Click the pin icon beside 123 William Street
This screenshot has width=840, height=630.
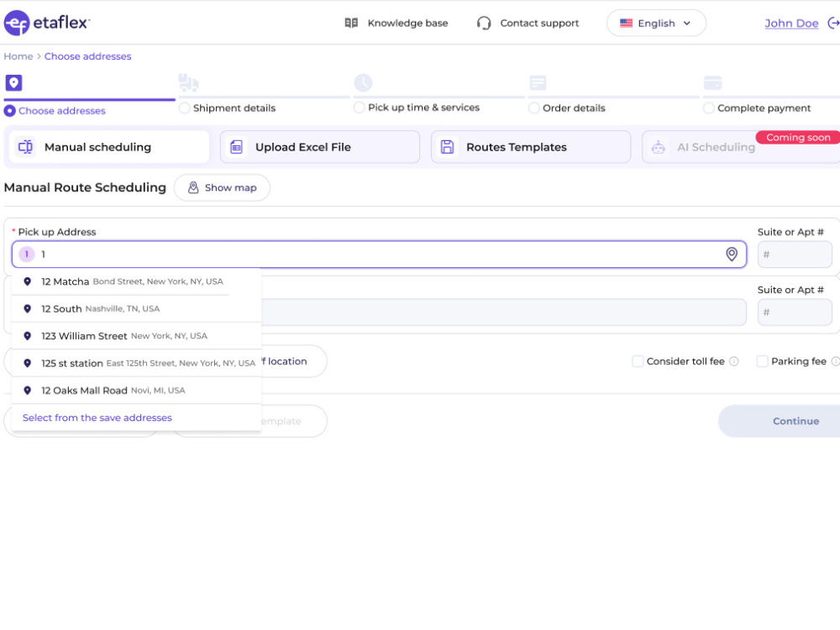[28, 336]
